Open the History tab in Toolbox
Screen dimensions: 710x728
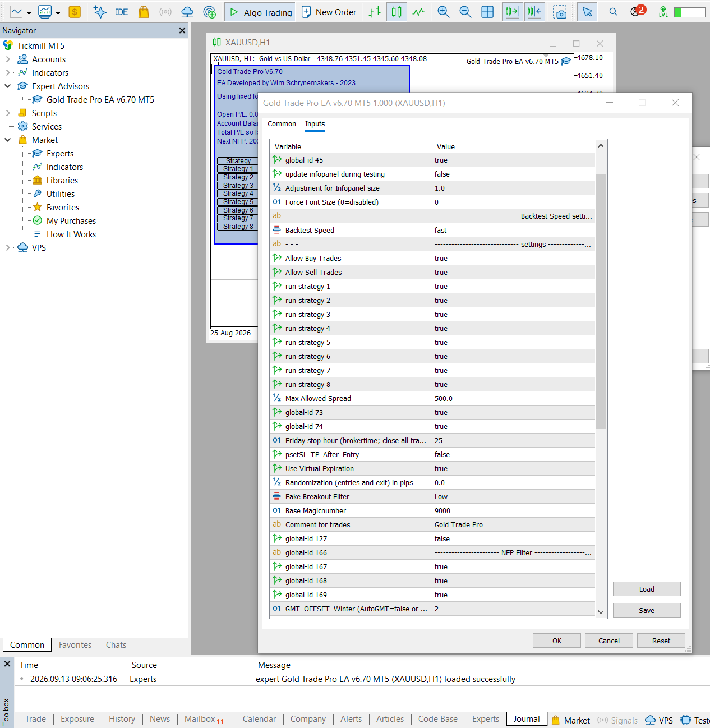[122, 718]
